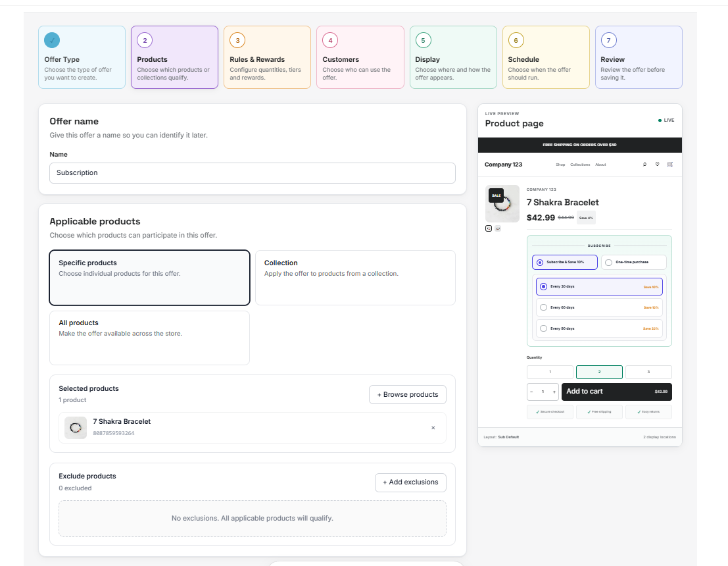Select the Collection option card
Viewport: 728px width, 566px height.
pos(355,278)
